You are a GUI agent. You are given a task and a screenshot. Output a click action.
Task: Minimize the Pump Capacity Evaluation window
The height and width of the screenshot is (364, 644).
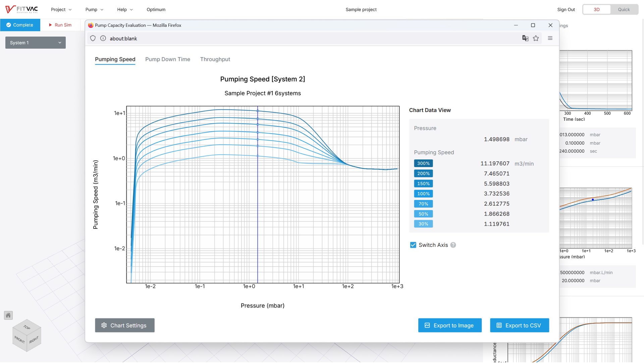(x=516, y=25)
